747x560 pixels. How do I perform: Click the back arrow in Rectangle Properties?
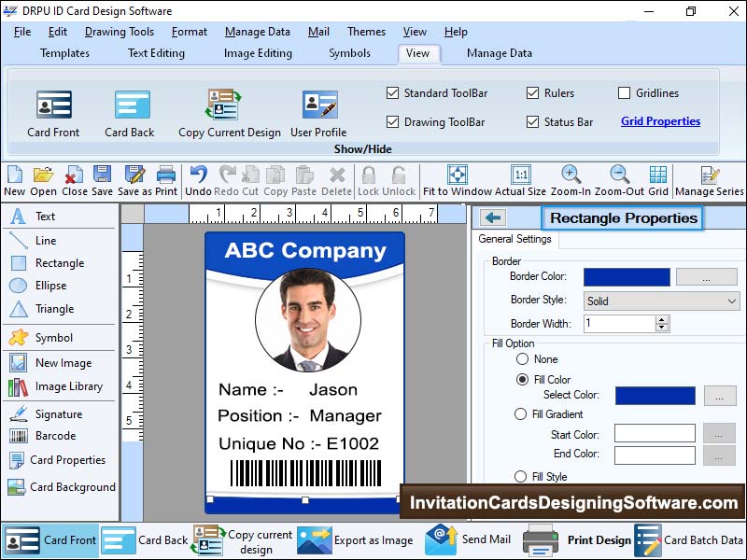pyautogui.click(x=494, y=218)
